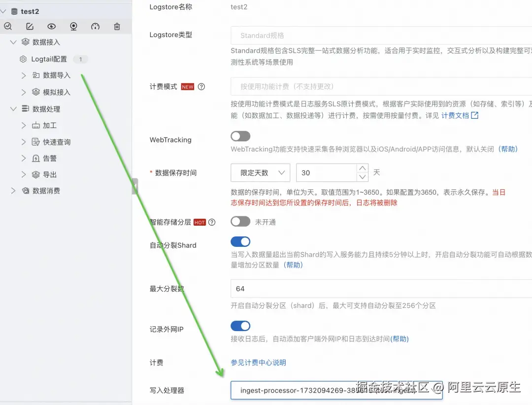Image resolution: width=532 pixels, height=405 pixels.
Task: Enable the WebTracking switch
Action: click(240, 136)
